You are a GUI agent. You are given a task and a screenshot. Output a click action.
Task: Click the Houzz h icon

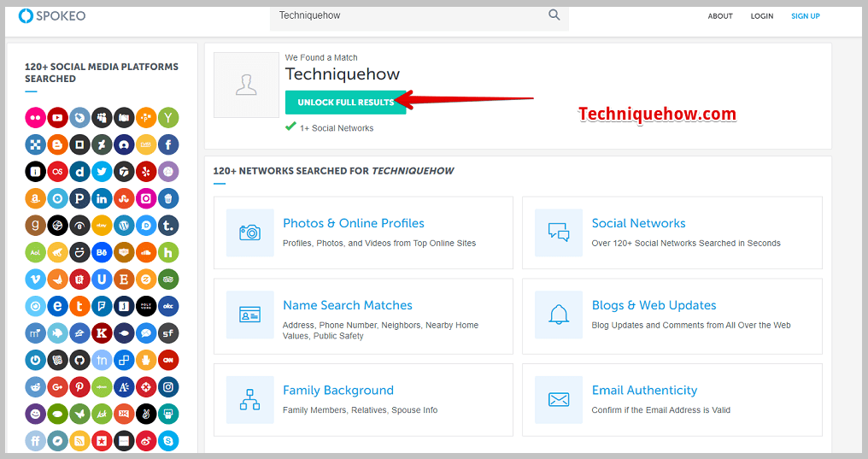(x=168, y=252)
